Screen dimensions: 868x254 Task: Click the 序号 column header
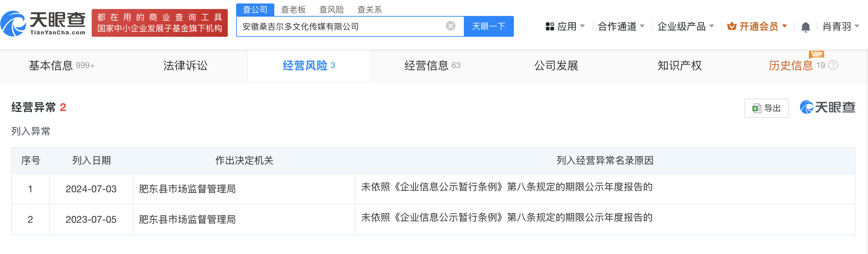[x=31, y=160]
